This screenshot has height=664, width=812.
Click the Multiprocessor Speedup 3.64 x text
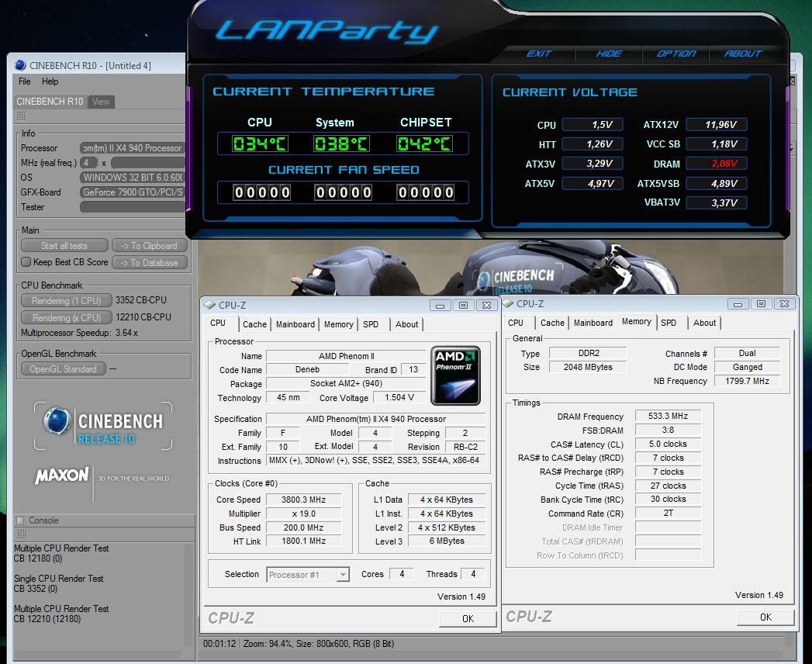coord(79,333)
